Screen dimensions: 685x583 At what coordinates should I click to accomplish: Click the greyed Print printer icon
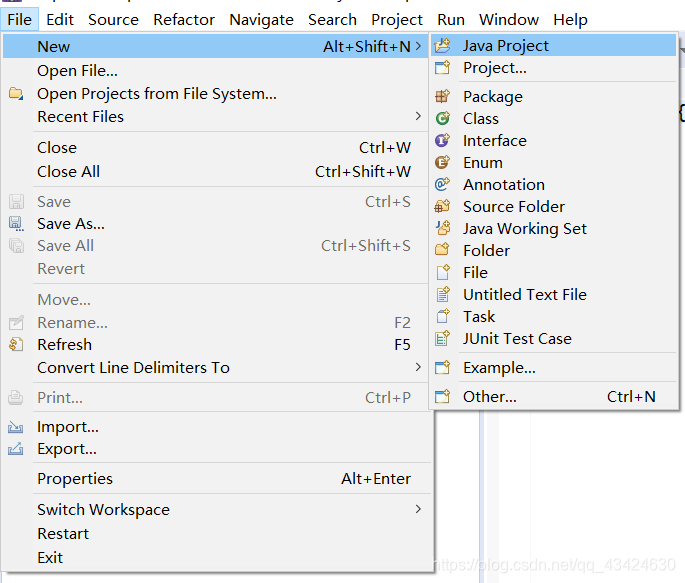pyautogui.click(x=16, y=398)
